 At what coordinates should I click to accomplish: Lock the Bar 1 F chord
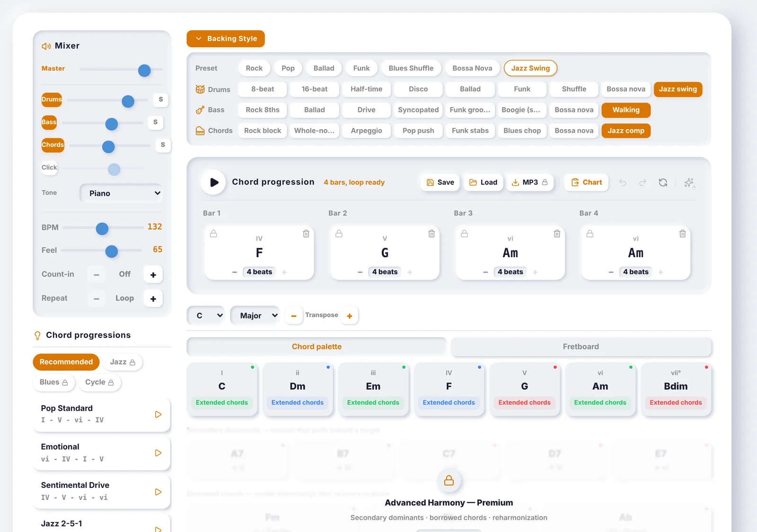click(x=213, y=234)
